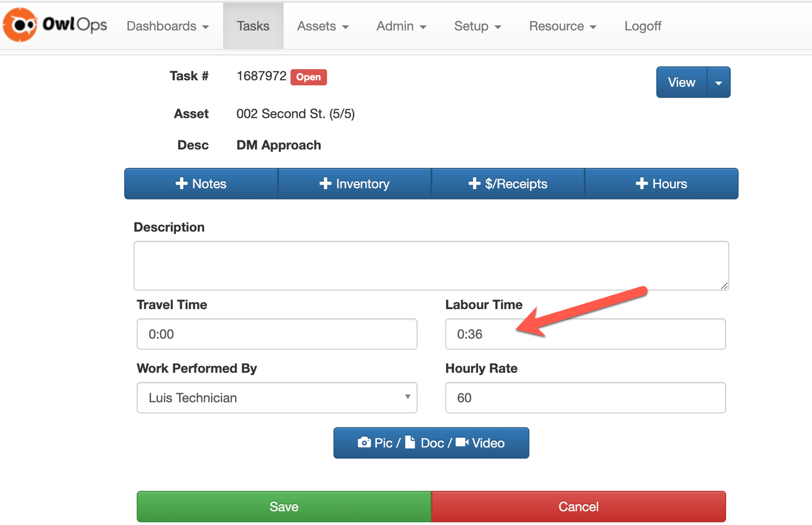
Task: Expand the Assets navigation dropdown
Action: tap(322, 26)
